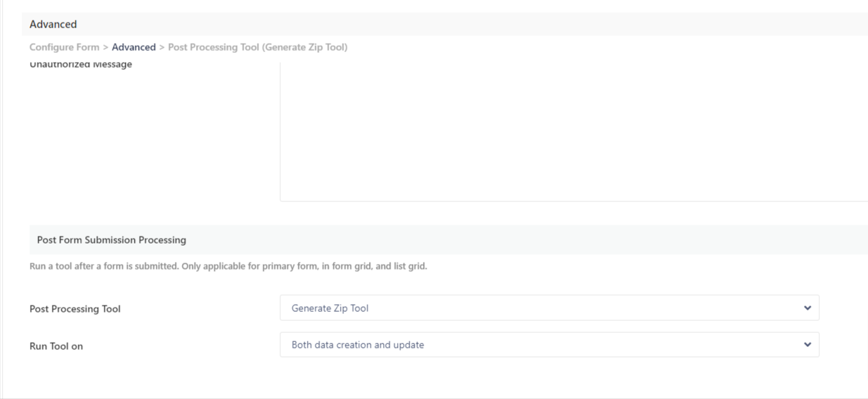Open the Run Tool on dropdown
This screenshot has height=399, width=868.
pyautogui.click(x=550, y=345)
